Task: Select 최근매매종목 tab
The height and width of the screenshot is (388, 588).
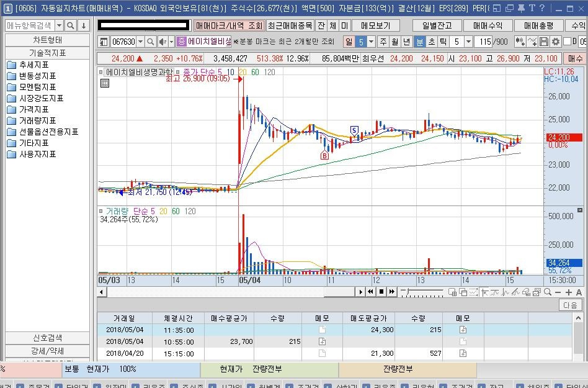Action: (x=290, y=25)
